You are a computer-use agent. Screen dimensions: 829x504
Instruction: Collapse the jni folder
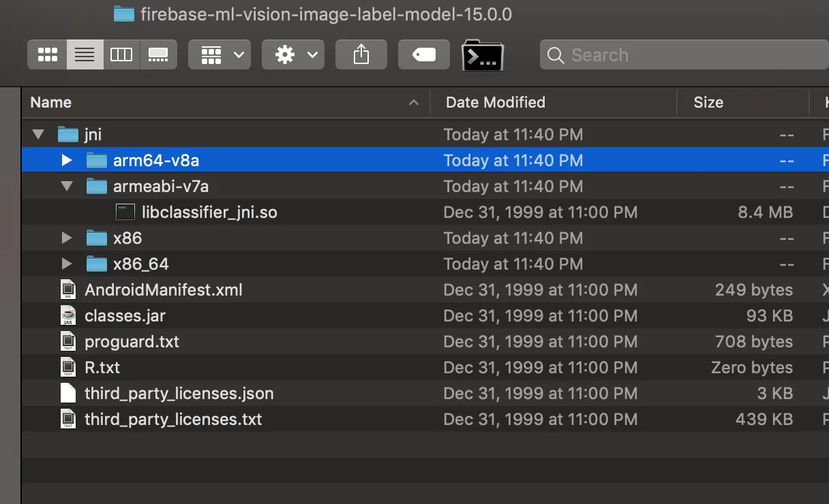(38, 134)
